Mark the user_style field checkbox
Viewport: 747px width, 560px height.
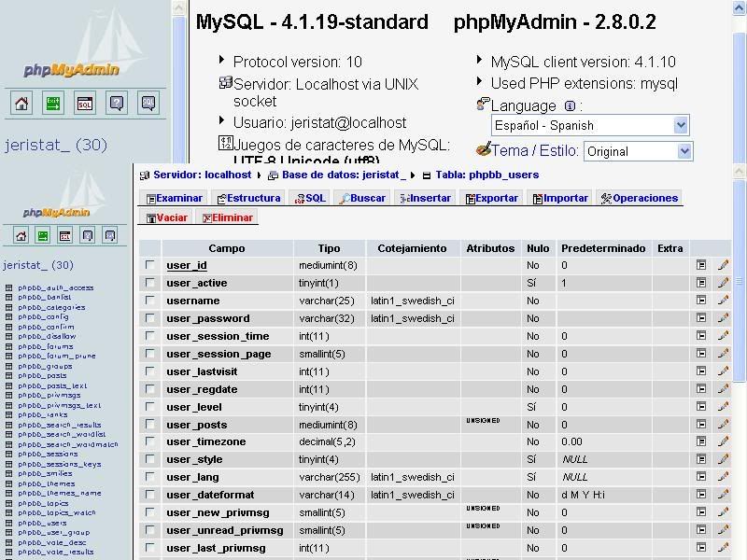click(150, 459)
